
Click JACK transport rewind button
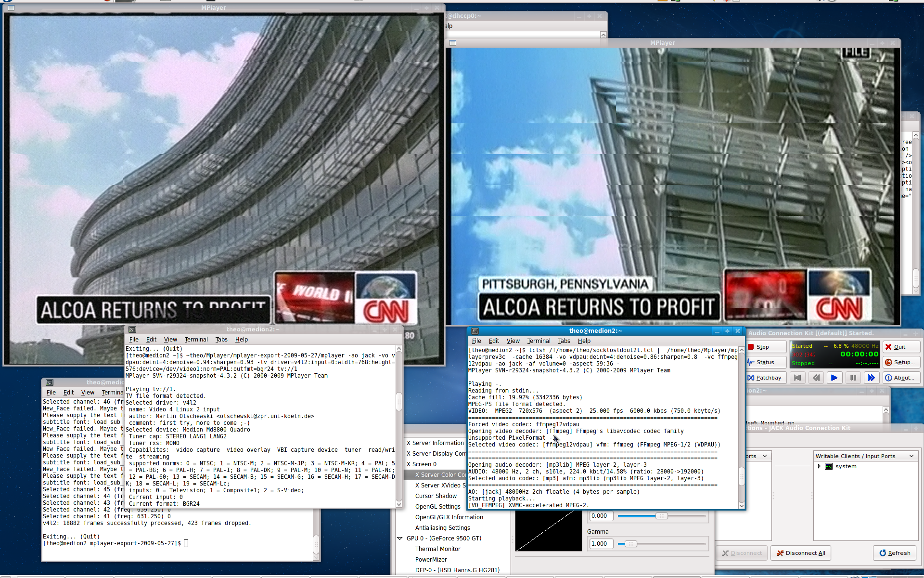coord(816,378)
